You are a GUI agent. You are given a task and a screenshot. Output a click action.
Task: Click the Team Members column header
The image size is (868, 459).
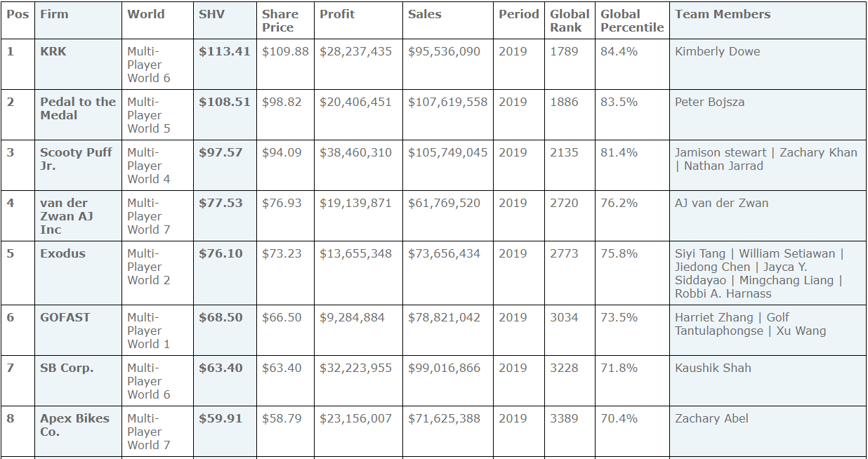tap(722, 14)
